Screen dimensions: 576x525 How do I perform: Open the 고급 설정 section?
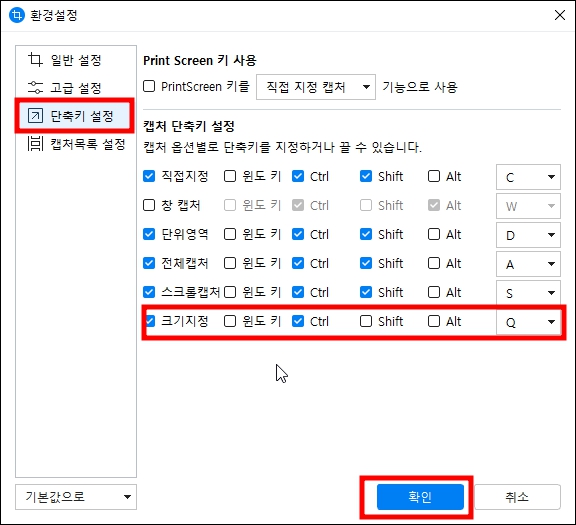76,88
